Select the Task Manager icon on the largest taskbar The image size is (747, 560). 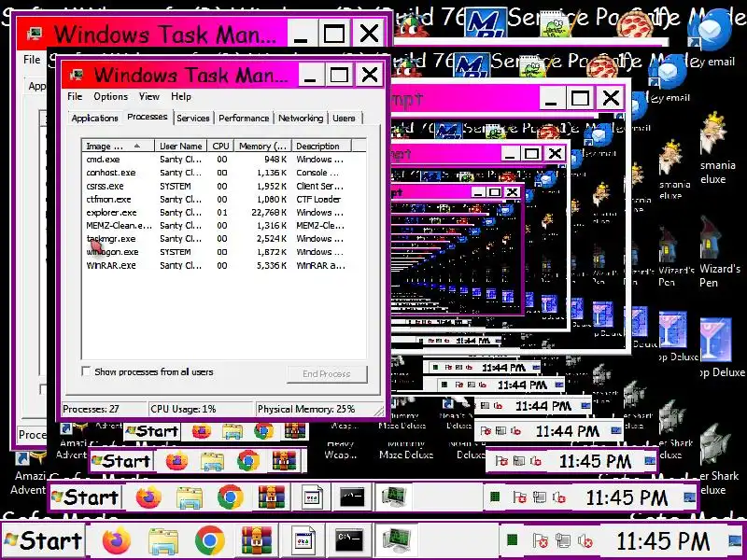[x=396, y=541]
